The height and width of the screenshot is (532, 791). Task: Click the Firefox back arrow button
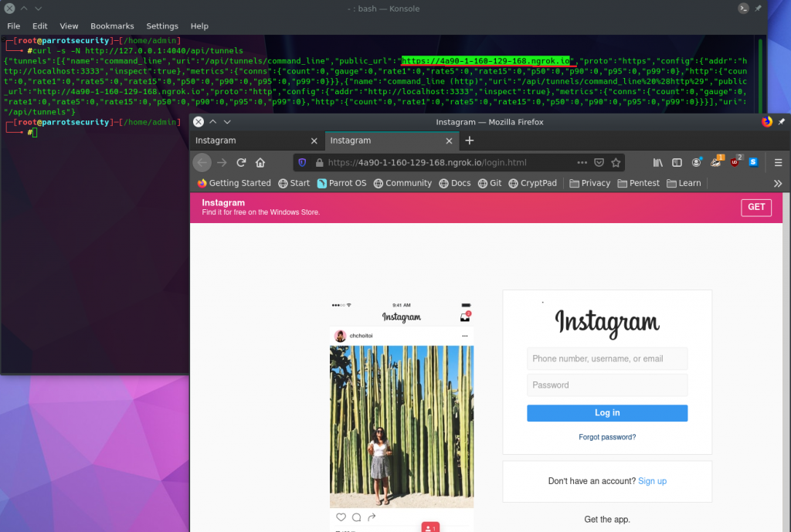pos(202,162)
